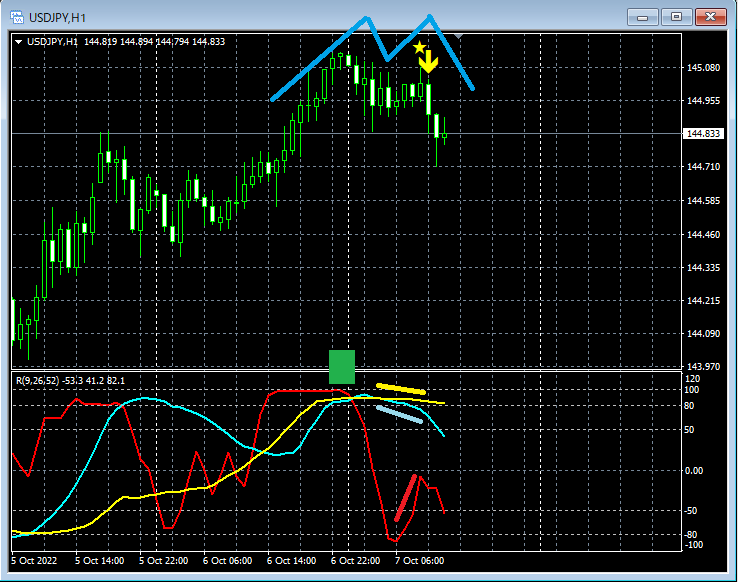This screenshot has width=739, height=582.
Task: Click the -50 indicator scale value
Action: tap(690, 511)
